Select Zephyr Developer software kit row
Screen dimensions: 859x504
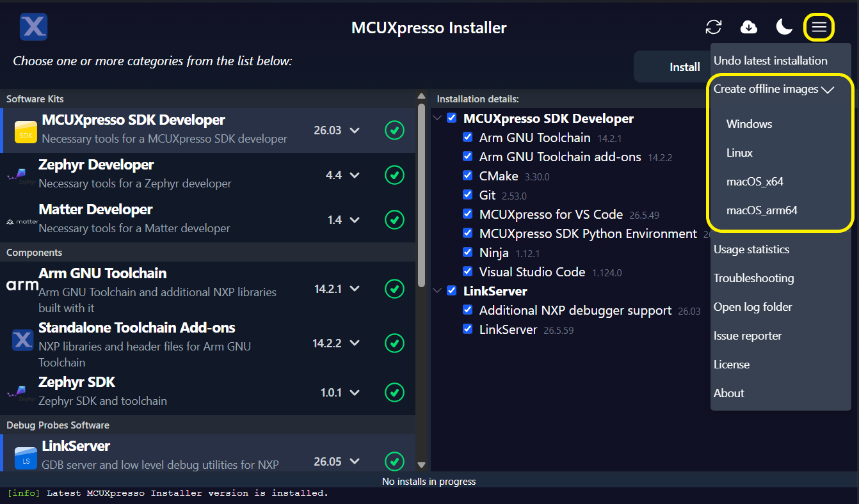click(208, 175)
